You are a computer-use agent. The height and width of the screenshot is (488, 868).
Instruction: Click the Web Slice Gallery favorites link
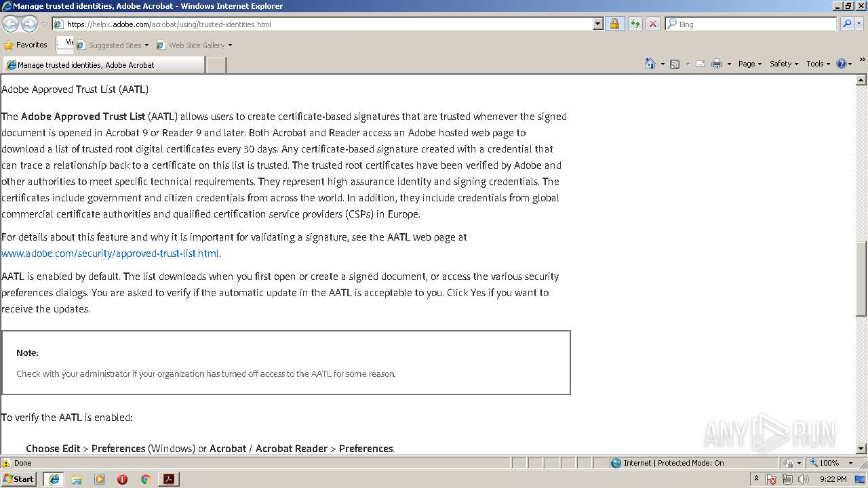(x=197, y=45)
